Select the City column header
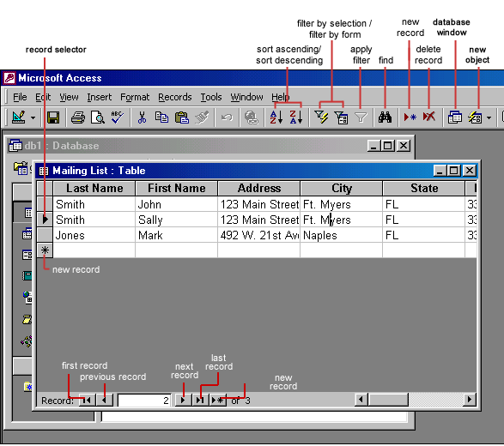Screen dimensions: 504x446 coord(342,188)
